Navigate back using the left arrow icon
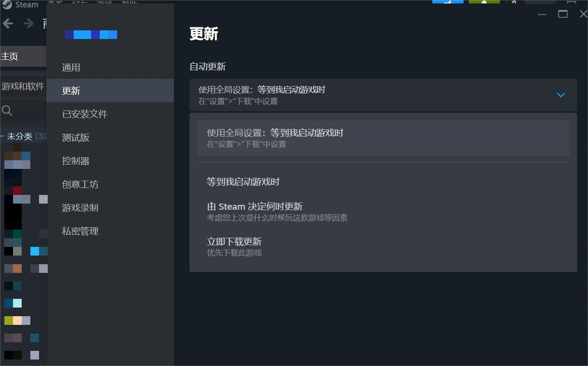The width and height of the screenshot is (588, 366). pos(7,23)
